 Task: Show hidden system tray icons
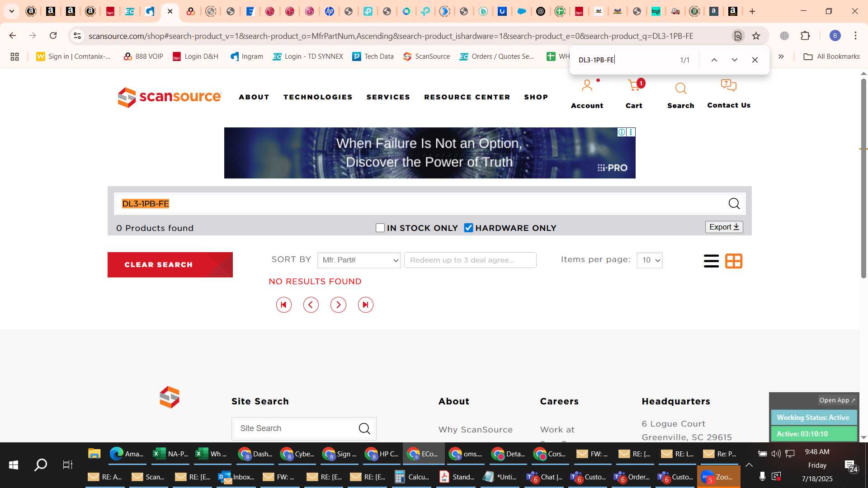[749, 465]
